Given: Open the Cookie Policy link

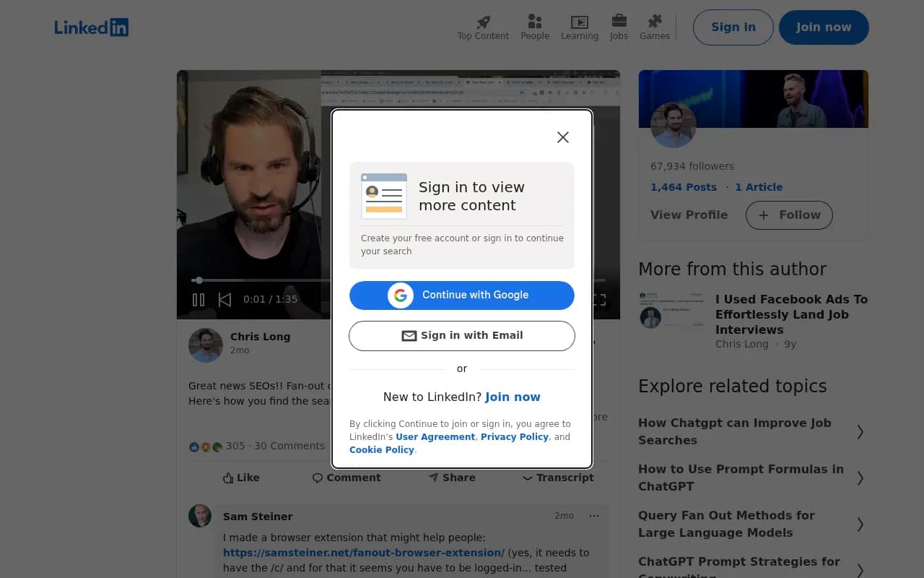Looking at the screenshot, I should (382, 450).
